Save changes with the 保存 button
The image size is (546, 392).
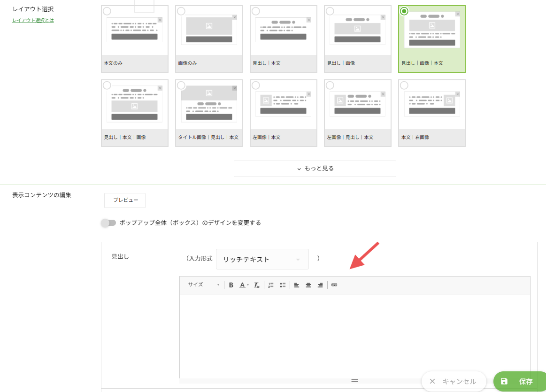(x=520, y=381)
